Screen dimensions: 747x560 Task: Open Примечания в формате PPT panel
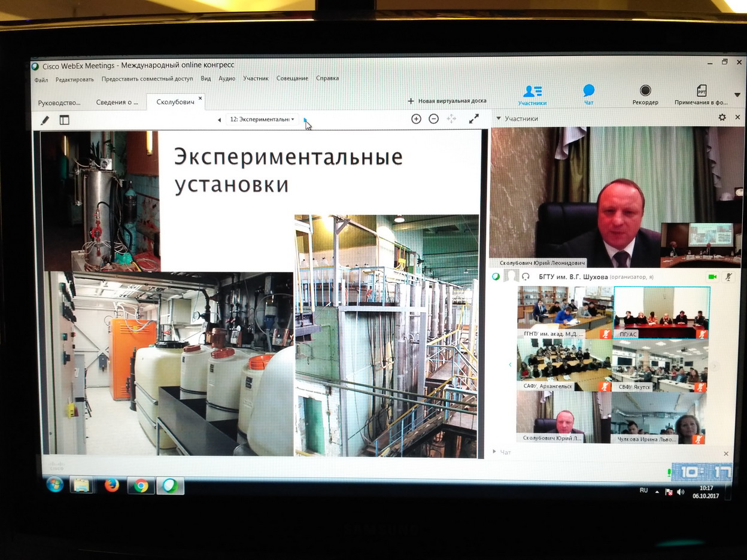tap(701, 95)
